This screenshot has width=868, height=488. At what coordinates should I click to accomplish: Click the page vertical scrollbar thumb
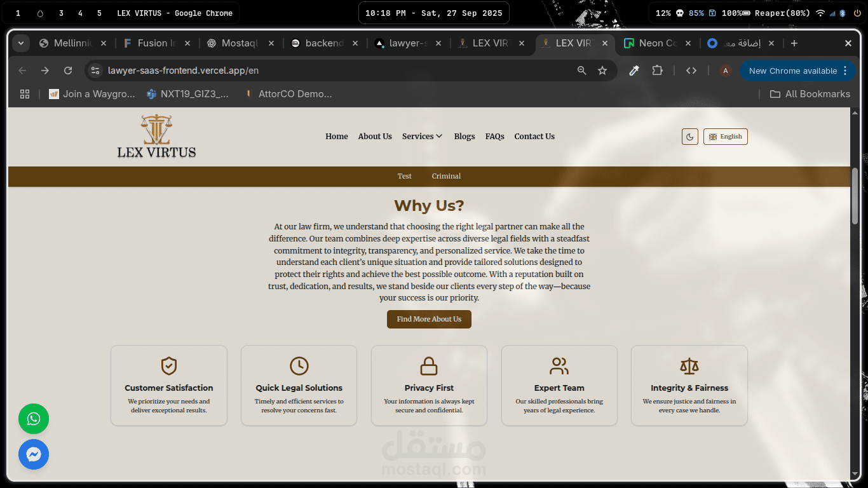pyautogui.click(x=855, y=196)
